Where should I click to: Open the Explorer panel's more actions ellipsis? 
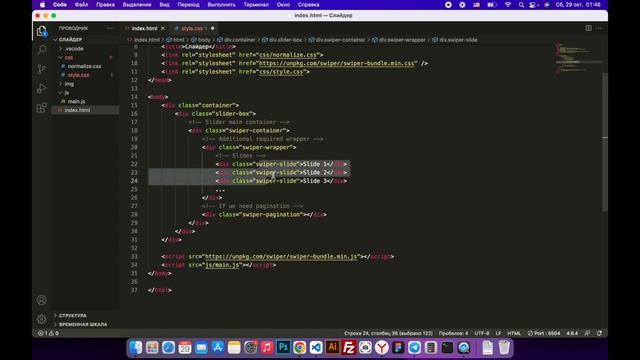click(110, 28)
